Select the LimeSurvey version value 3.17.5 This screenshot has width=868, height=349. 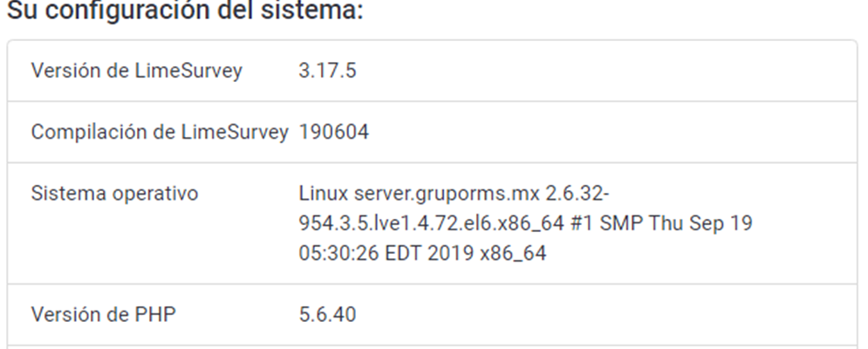pyautogui.click(x=327, y=72)
